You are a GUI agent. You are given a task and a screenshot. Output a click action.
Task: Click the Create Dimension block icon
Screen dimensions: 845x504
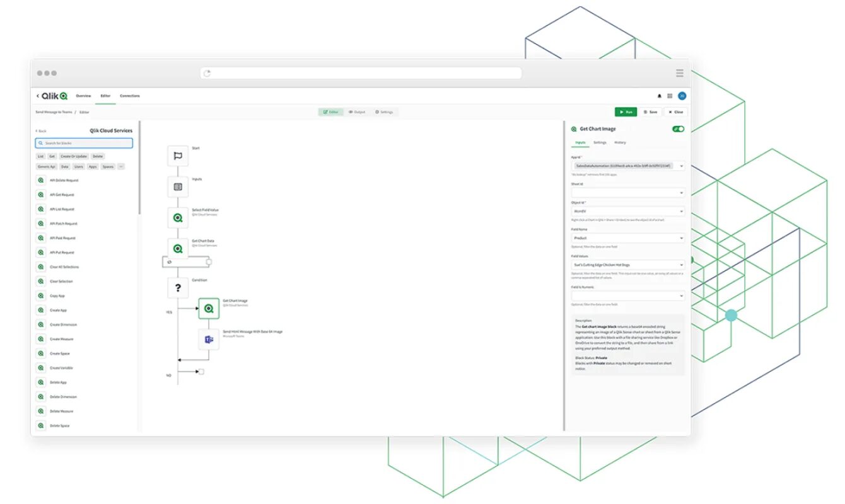[40, 324]
